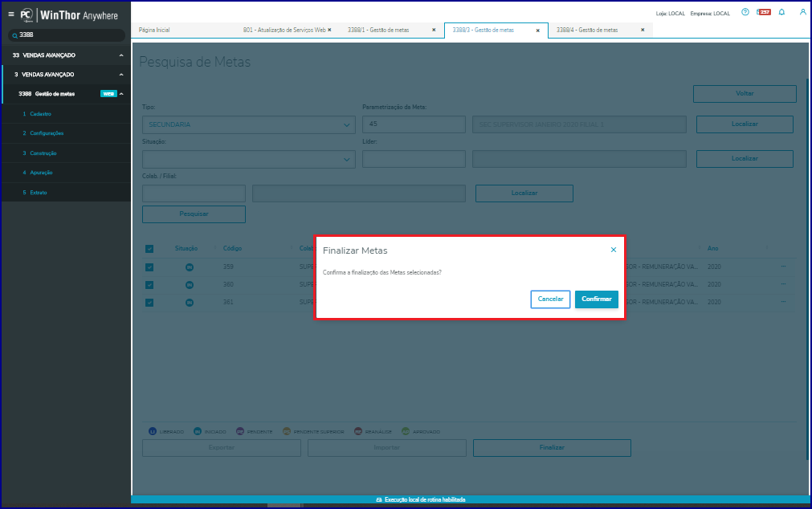
Task: Switch to the 3388/1 Gestão de metas tab
Action: 378,30
